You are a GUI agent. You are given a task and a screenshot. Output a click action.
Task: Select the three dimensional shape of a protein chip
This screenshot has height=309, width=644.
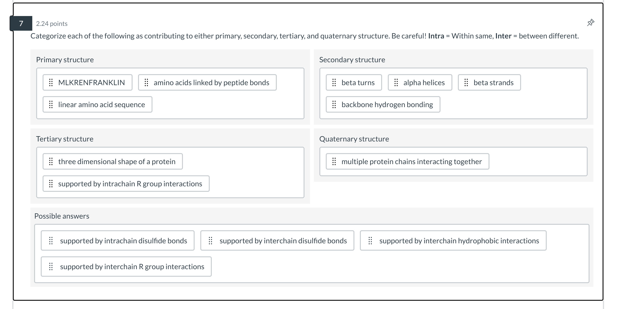click(x=112, y=162)
